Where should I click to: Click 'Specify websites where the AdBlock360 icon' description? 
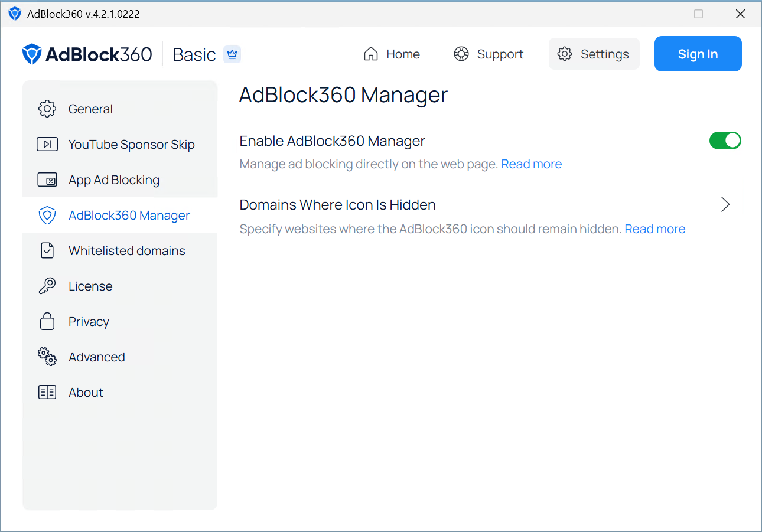pyautogui.click(x=431, y=229)
